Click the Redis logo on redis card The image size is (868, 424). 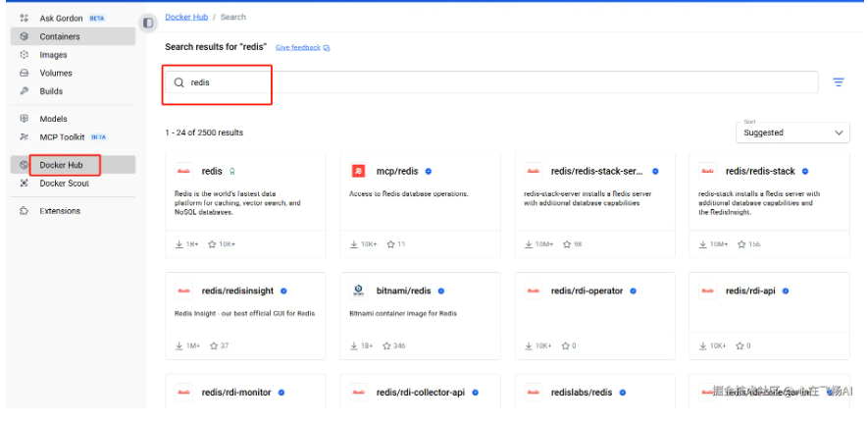click(x=183, y=171)
